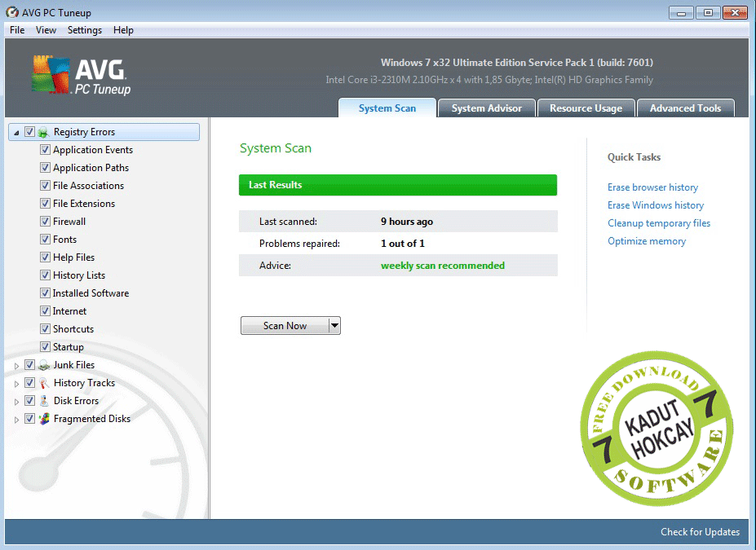Click the Intel Core i3-2310M hardware info text
The height and width of the screenshot is (550, 756).
(x=489, y=80)
